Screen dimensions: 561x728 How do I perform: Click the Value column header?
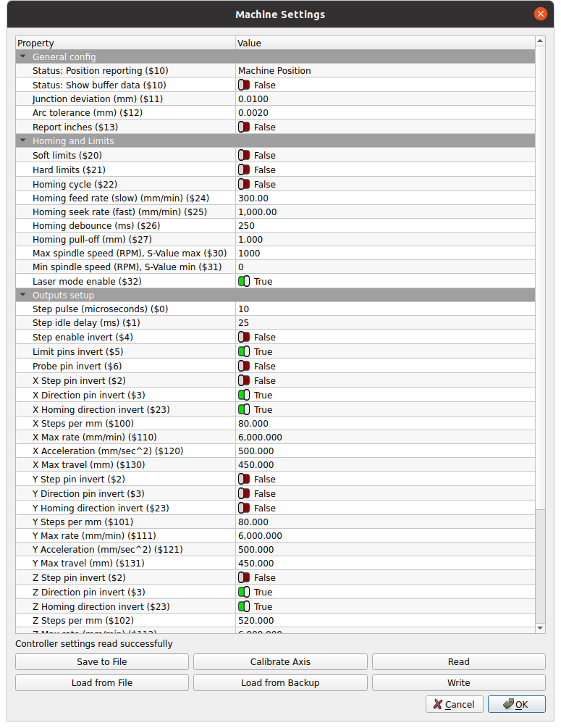tap(384, 43)
